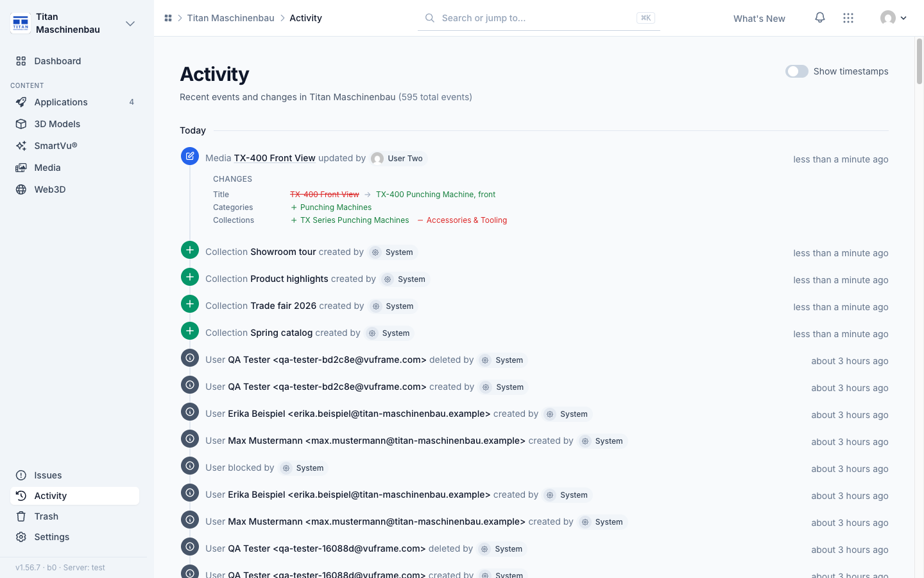Click the vertical page scrollbar

pyautogui.click(x=920, y=61)
